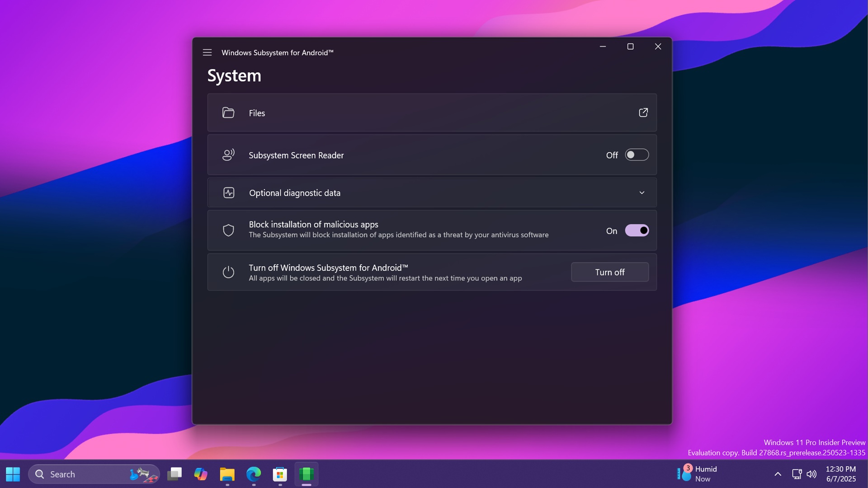868x488 pixels.
Task: Expand the Optional diagnostic data section
Action: coord(642,192)
